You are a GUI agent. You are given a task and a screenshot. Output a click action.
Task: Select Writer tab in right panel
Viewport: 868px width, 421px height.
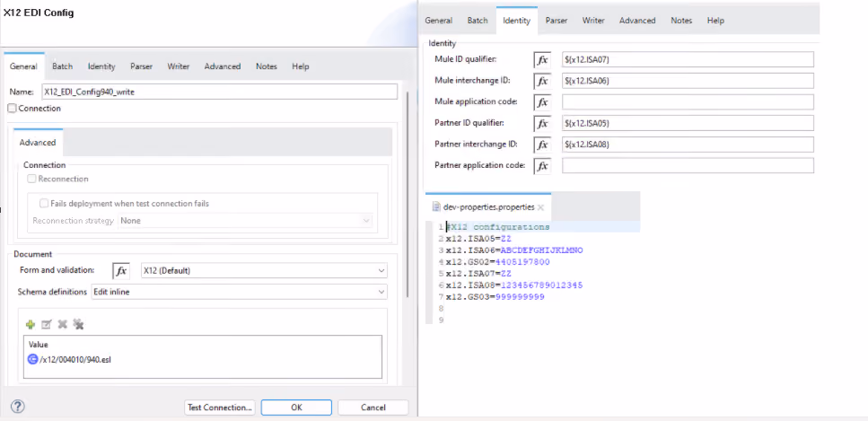(x=593, y=21)
